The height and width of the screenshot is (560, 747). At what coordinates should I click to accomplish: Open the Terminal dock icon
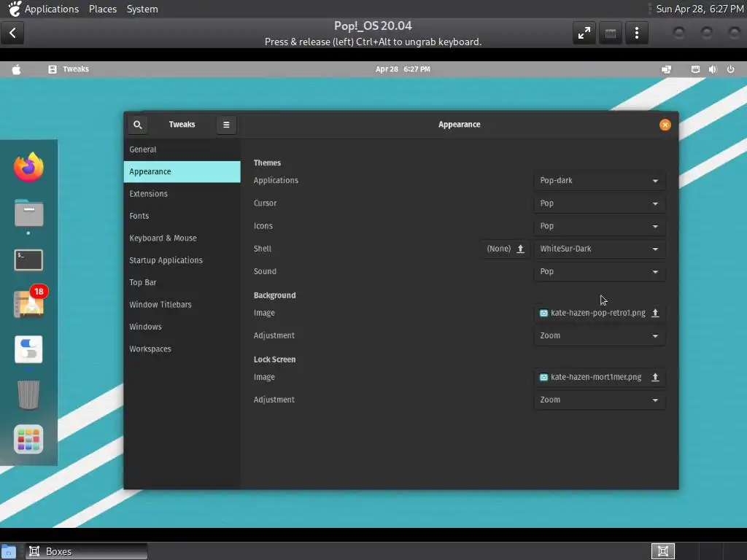(x=28, y=260)
